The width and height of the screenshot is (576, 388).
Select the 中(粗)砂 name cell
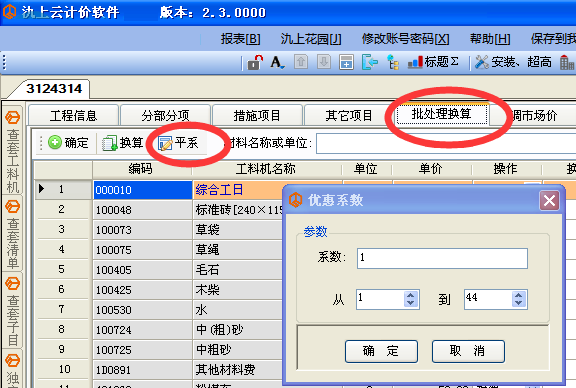[238, 330]
